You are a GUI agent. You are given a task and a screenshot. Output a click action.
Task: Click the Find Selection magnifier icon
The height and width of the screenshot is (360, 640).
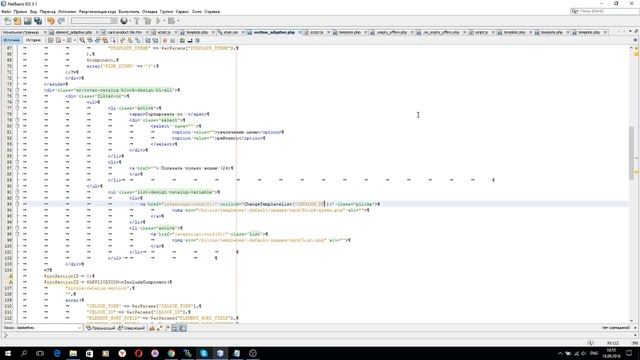(x=82, y=40)
